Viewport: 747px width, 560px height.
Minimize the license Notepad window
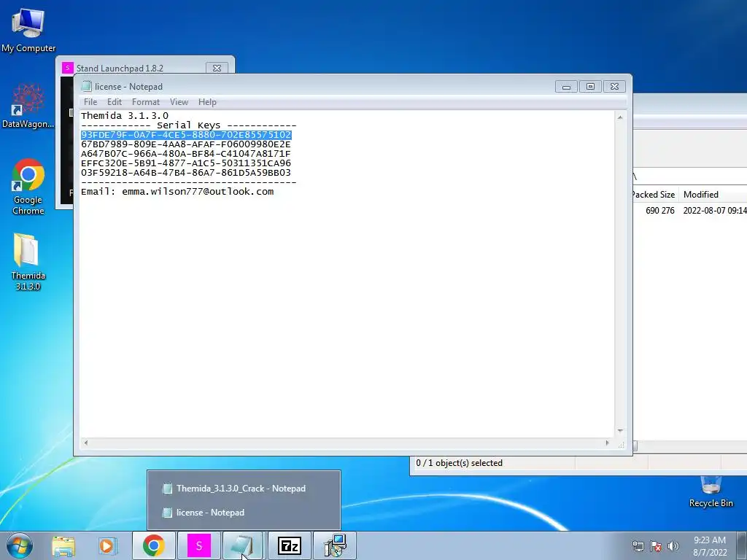tap(566, 87)
